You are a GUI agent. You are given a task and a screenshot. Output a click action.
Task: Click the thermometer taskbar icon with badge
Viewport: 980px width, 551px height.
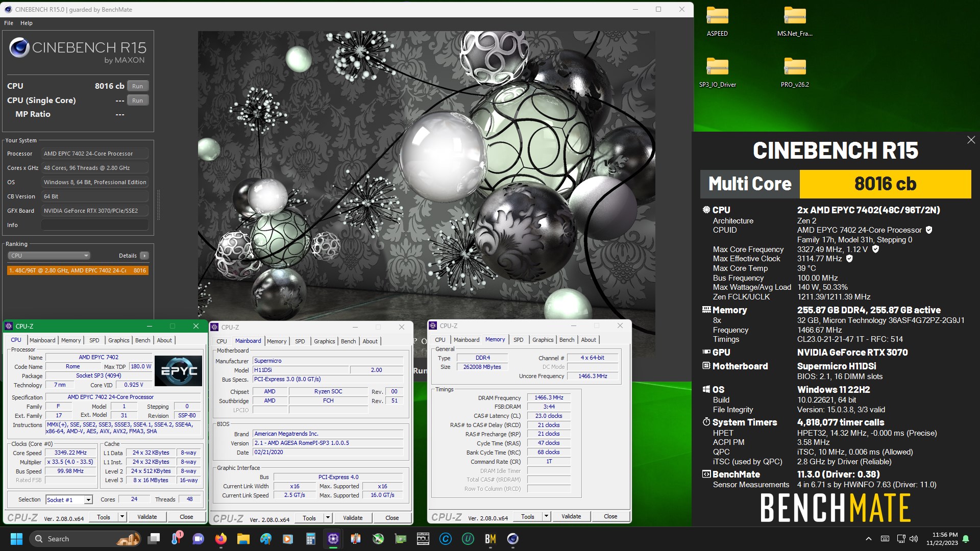[177, 538]
